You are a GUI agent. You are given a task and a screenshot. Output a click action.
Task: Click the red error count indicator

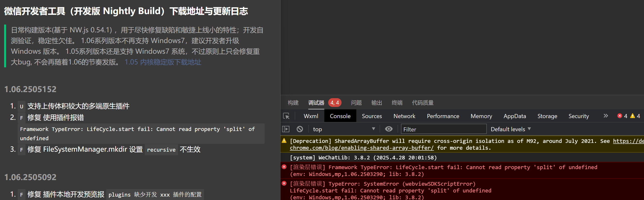pyautogui.click(x=622, y=116)
